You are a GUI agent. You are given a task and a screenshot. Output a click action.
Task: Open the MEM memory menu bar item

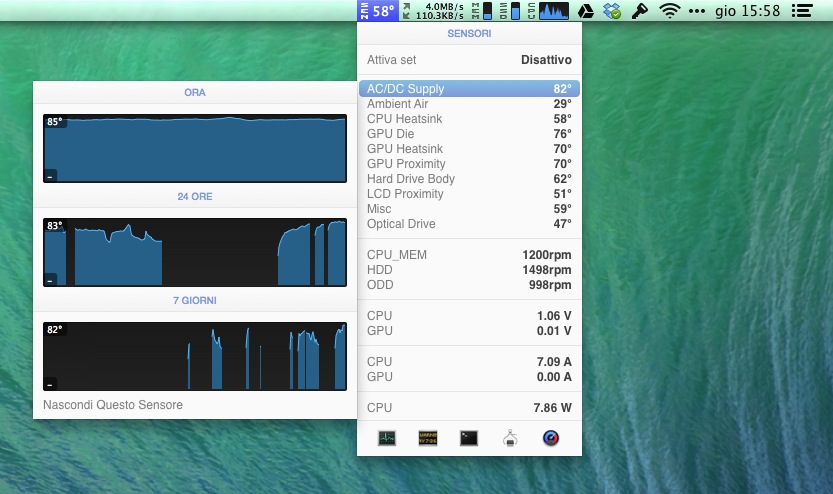click(x=482, y=11)
